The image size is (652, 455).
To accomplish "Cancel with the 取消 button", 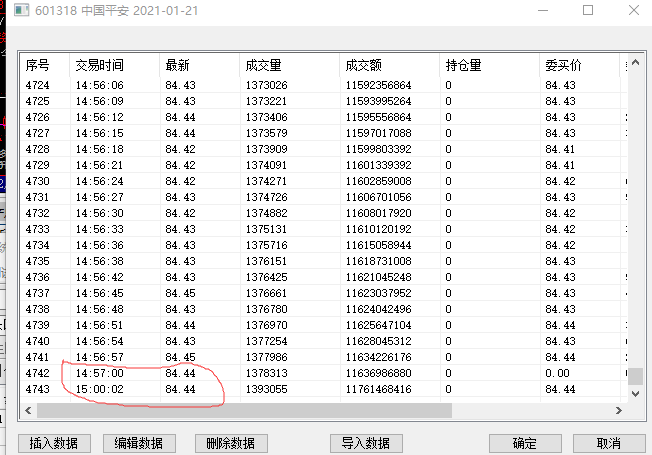I will pos(609,443).
